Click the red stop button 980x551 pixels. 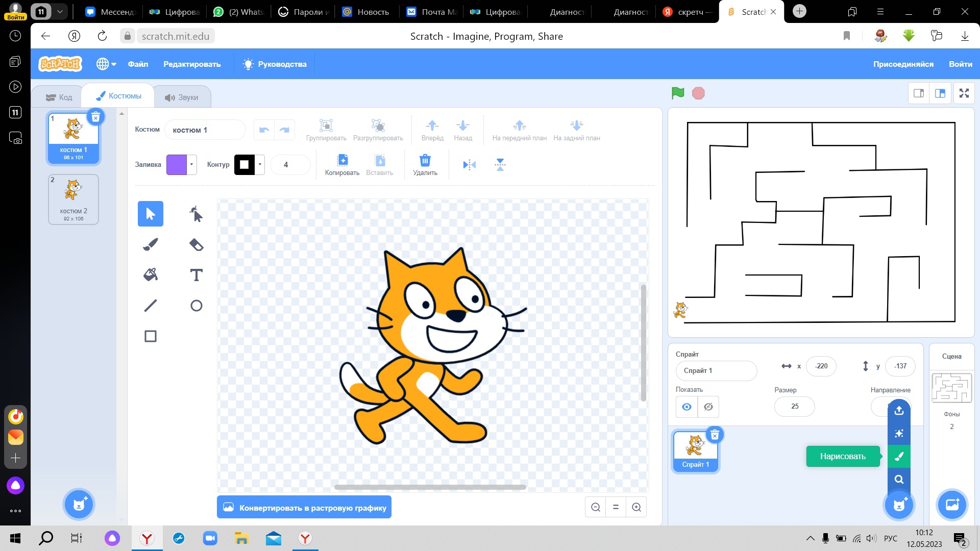tap(698, 93)
